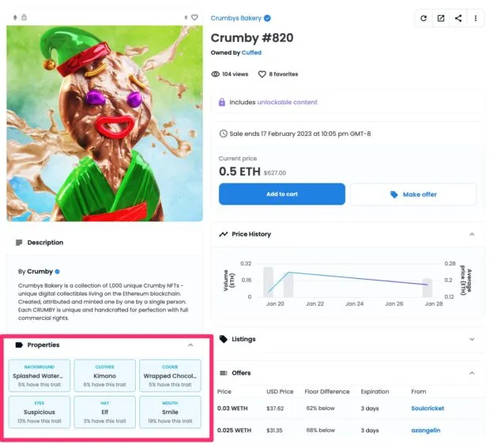The height and width of the screenshot is (448, 490).
Task: Click the verified badge next to Crumbys Bakery
Action: (267, 18)
